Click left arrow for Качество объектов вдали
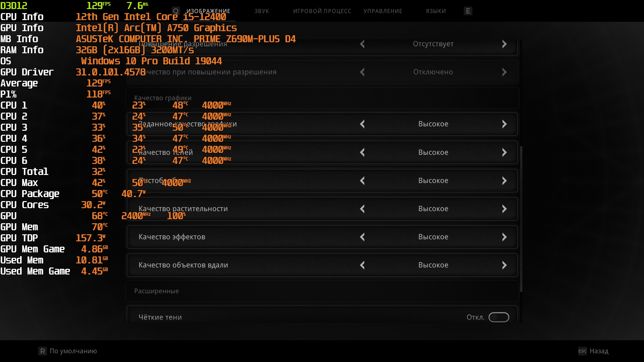Viewport: 644px width, 362px height. (x=362, y=265)
